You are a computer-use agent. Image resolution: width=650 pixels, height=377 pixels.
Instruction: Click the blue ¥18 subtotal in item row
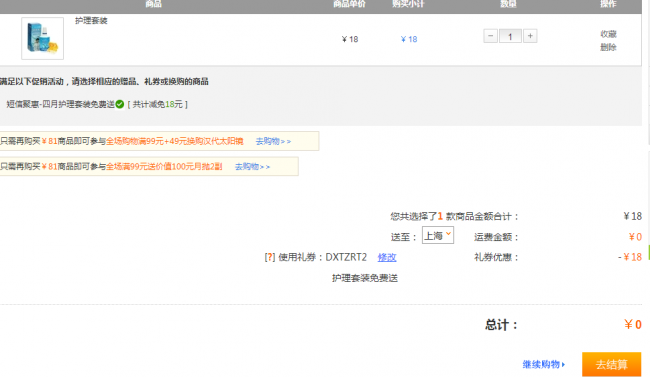click(x=409, y=39)
